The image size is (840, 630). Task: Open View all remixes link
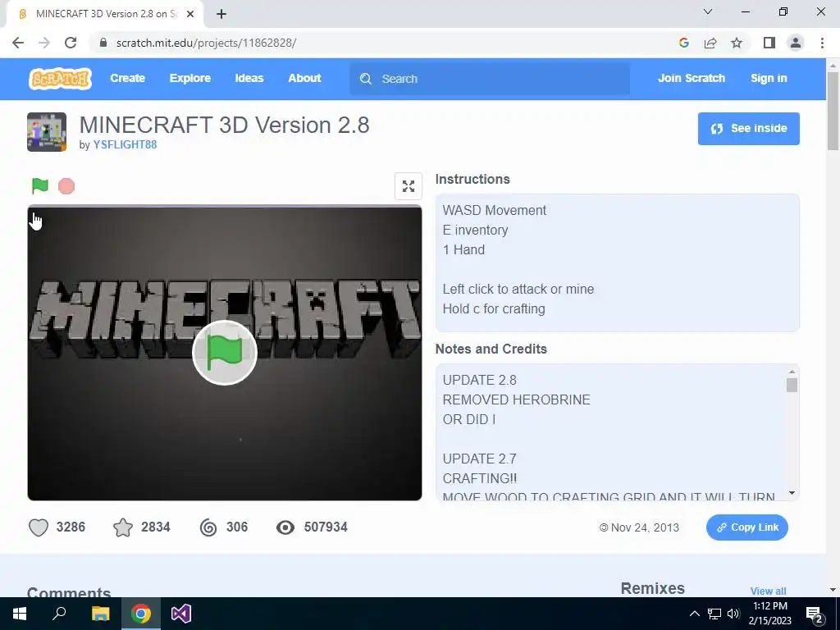[x=768, y=591]
